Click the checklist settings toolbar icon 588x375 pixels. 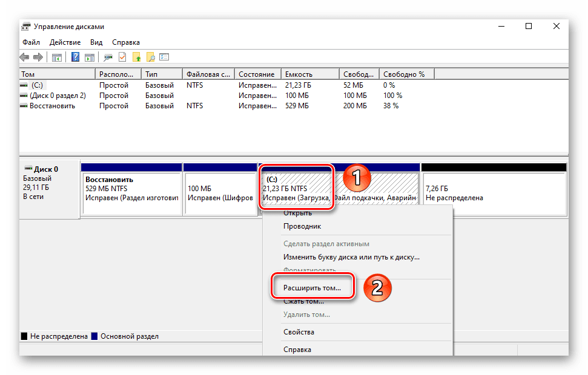[x=164, y=57]
